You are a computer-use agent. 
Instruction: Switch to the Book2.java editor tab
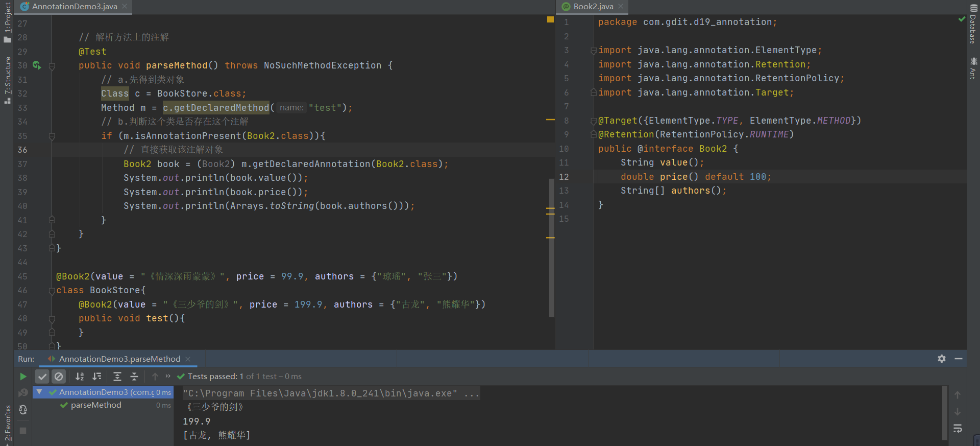[x=593, y=7]
